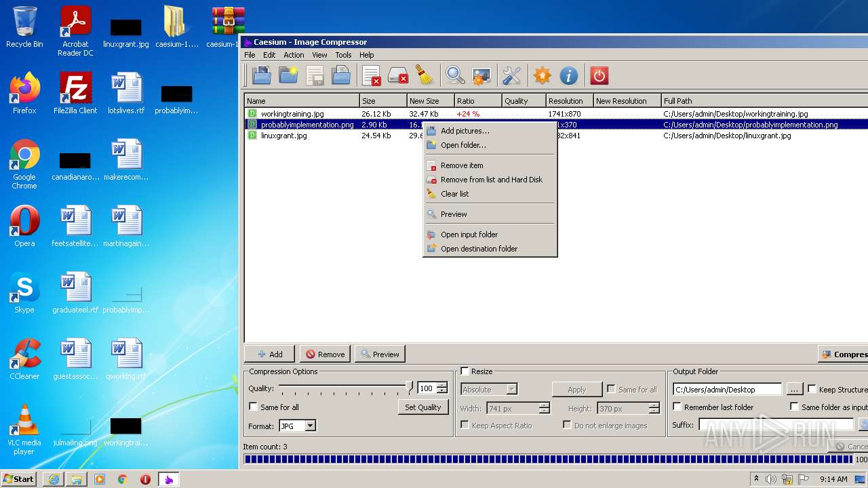Viewport: 868px width, 488px height.
Task: Click the volume speaker tray icon
Action: (x=771, y=479)
